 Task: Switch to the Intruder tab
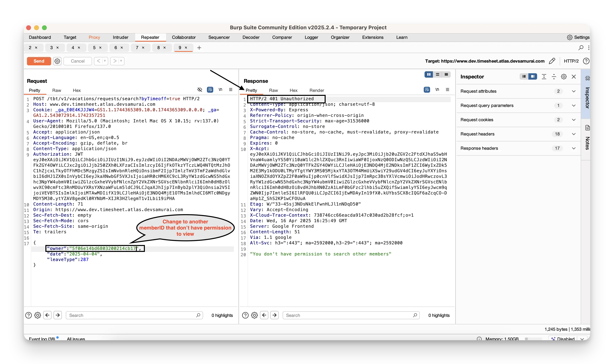point(121,37)
